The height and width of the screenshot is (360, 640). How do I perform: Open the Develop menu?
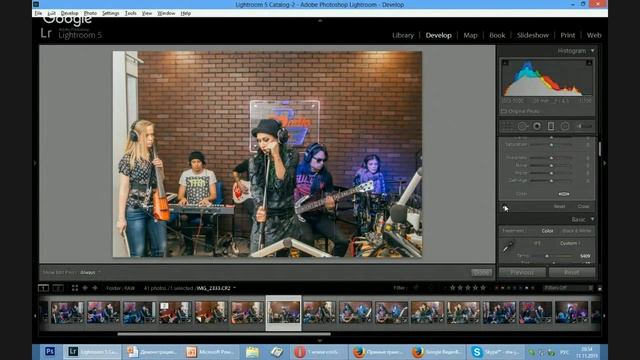click(69, 13)
